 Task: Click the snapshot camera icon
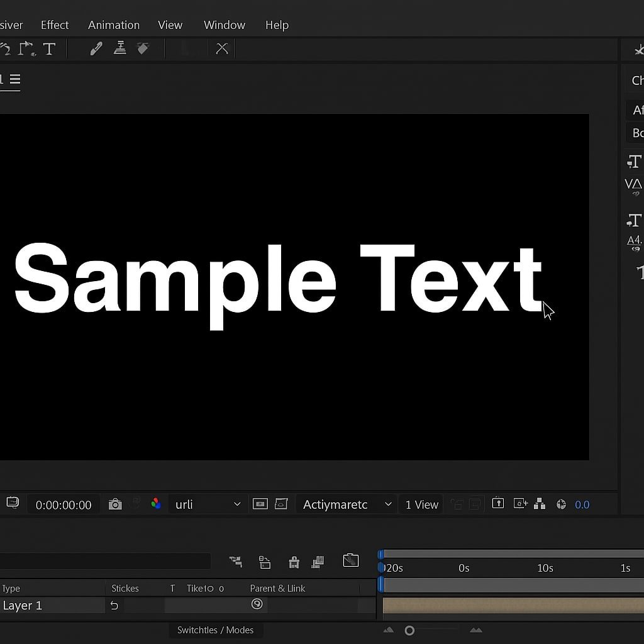(115, 504)
